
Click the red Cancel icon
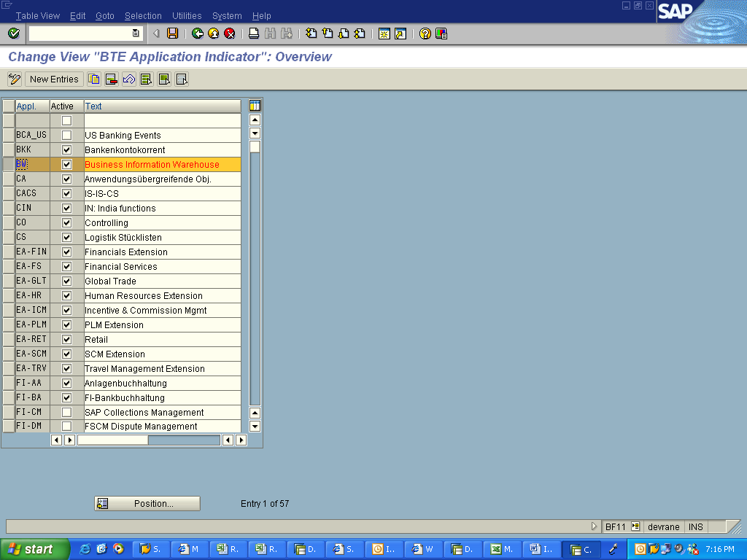pyautogui.click(x=230, y=34)
